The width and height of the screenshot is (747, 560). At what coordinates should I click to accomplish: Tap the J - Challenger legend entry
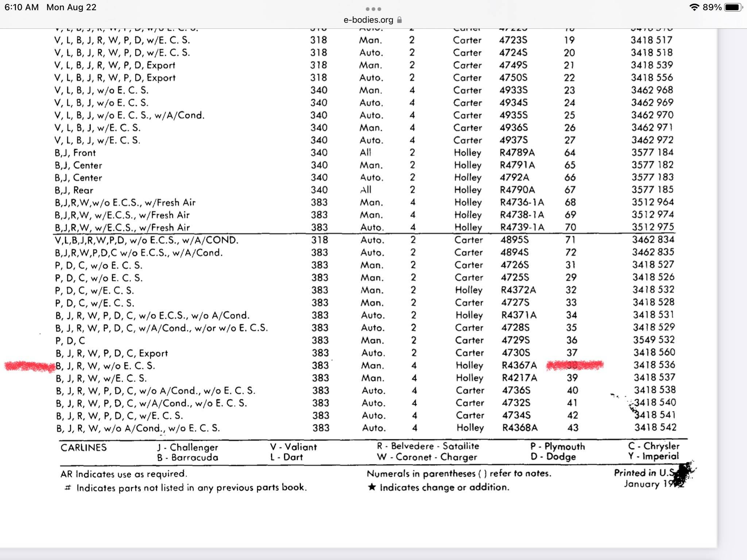click(x=187, y=447)
